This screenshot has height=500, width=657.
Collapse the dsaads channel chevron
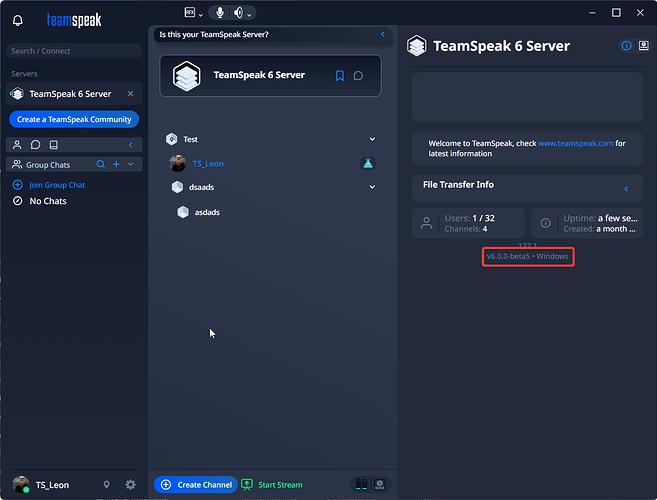click(372, 187)
